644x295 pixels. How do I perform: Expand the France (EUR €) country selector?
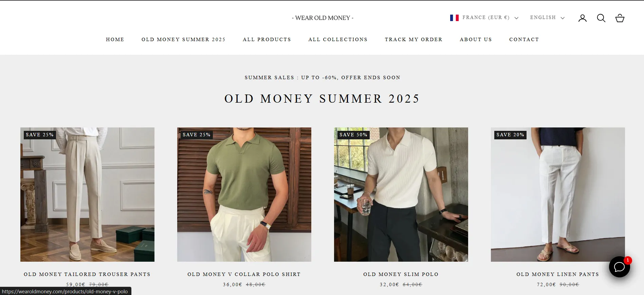pos(484,18)
